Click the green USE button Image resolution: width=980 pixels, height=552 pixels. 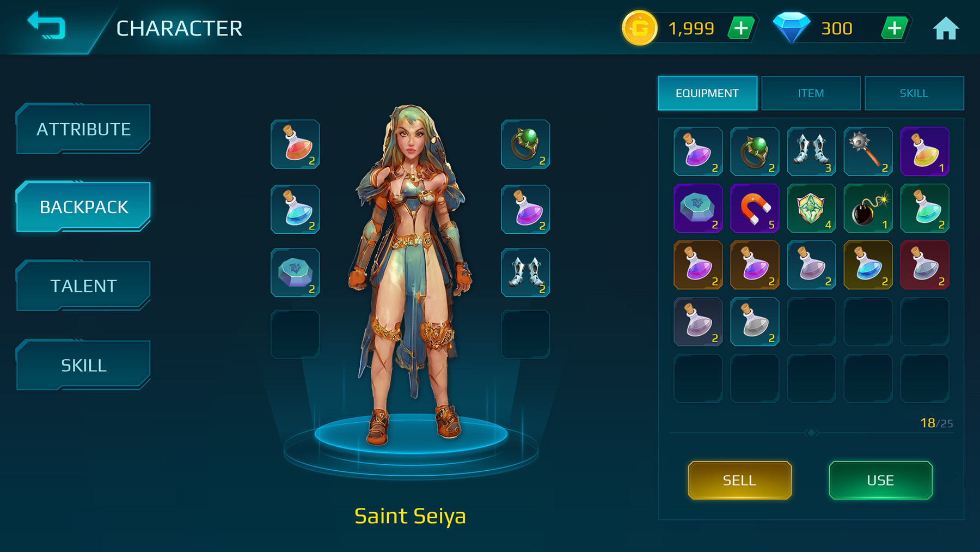[880, 480]
